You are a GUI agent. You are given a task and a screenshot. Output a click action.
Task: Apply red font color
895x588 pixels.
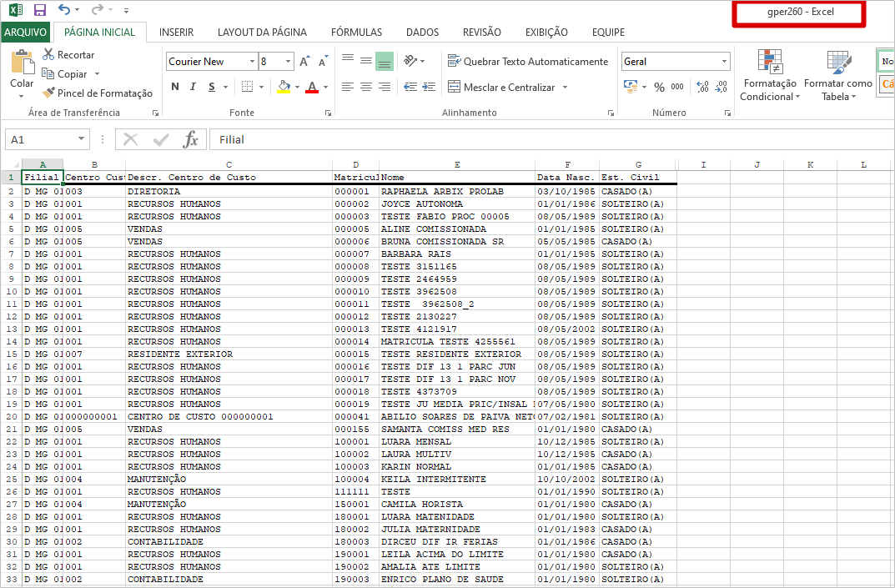click(312, 87)
